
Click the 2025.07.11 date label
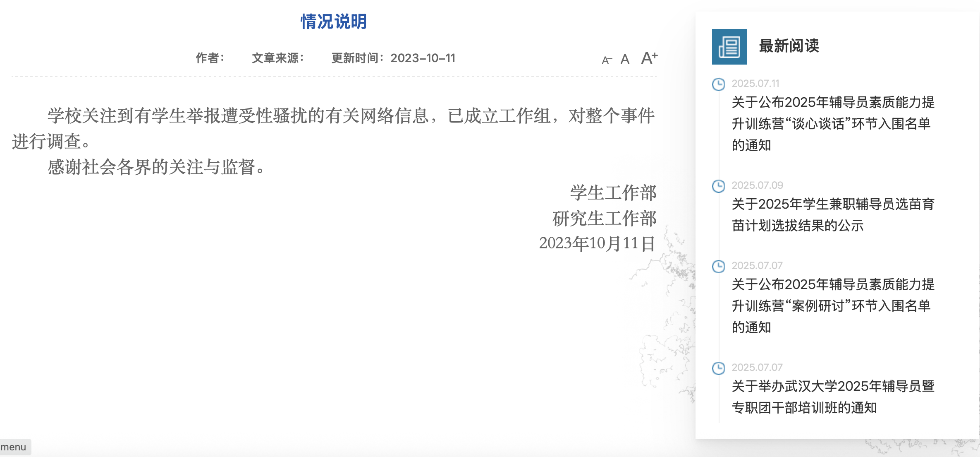point(755,84)
